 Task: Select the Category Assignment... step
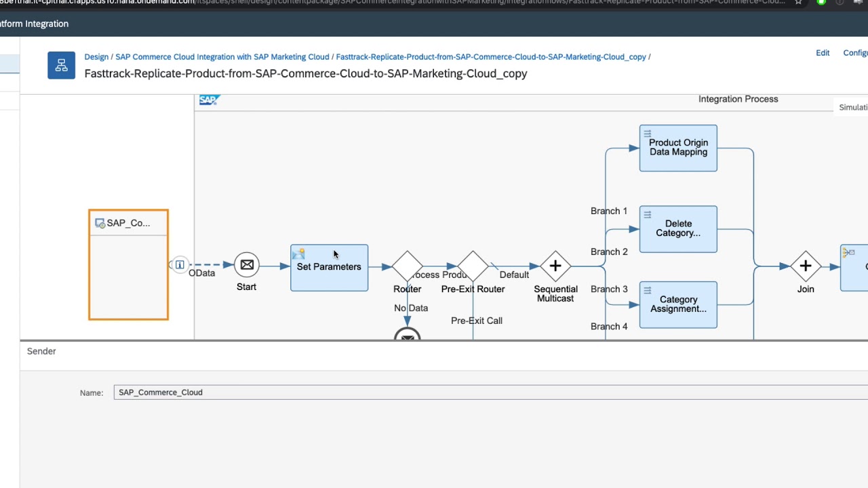678,305
